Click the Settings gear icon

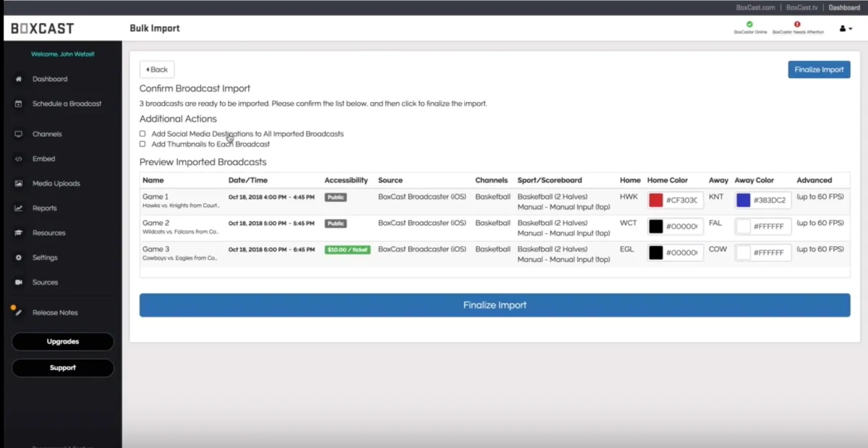click(18, 258)
